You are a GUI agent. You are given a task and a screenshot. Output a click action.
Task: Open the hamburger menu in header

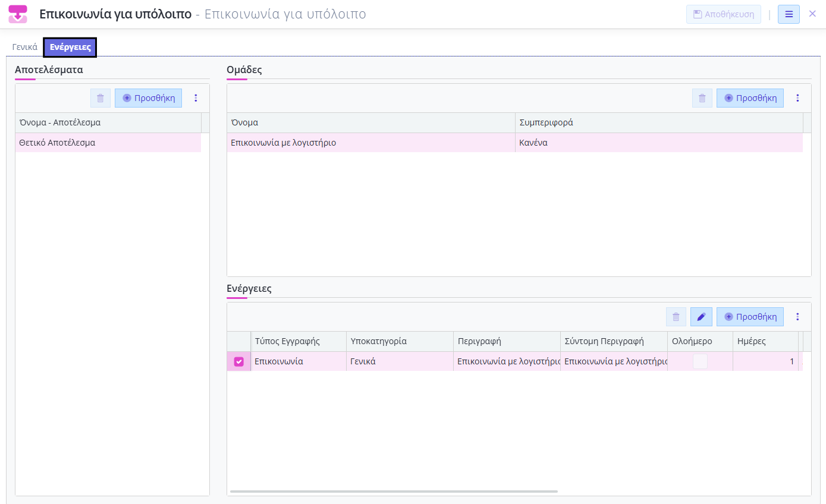point(789,14)
